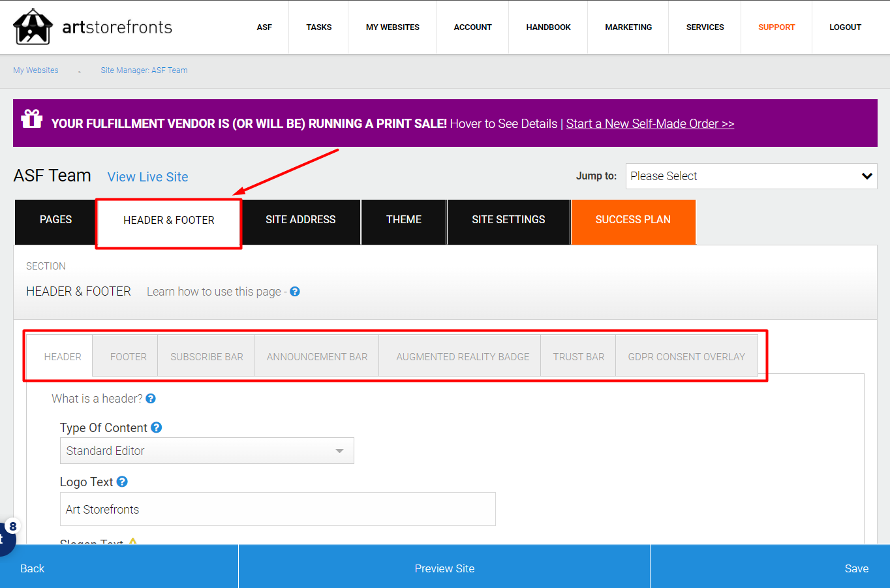Open MY WEBSITES in the top navigation
890x588 pixels.
pyautogui.click(x=393, y=27)
